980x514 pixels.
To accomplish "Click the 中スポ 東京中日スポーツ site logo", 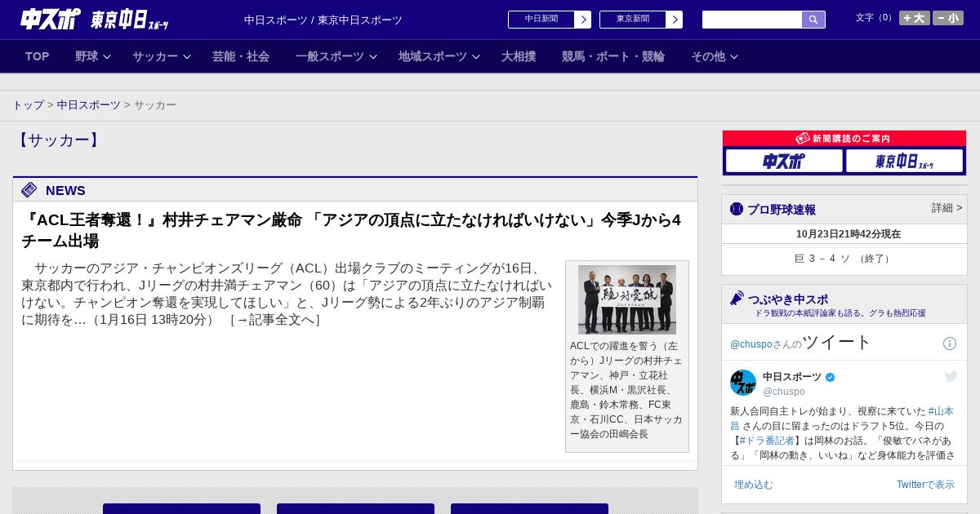I will (x=95, y=19).
